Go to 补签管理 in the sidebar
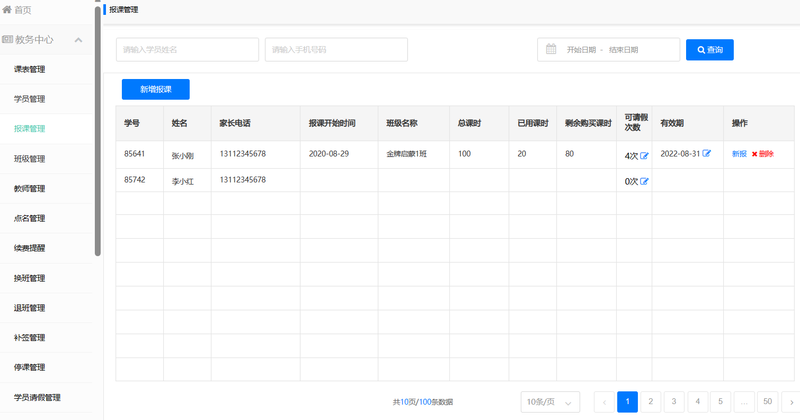Screen dimensions: 800x420 click(30, 337)
